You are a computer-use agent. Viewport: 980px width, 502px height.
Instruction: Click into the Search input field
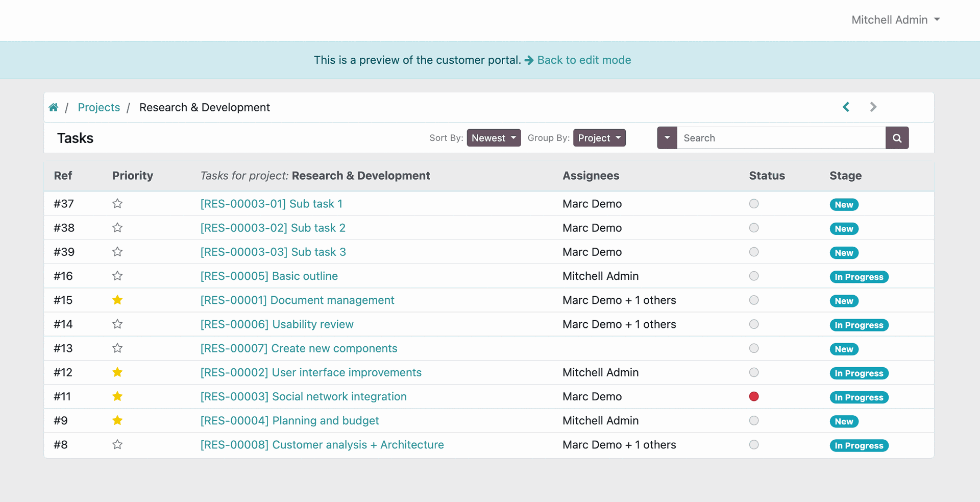click(x=780, y=138)
